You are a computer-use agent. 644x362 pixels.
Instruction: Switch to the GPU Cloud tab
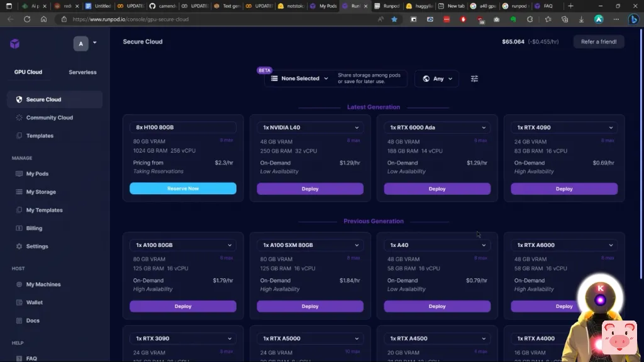click(28, 72)
